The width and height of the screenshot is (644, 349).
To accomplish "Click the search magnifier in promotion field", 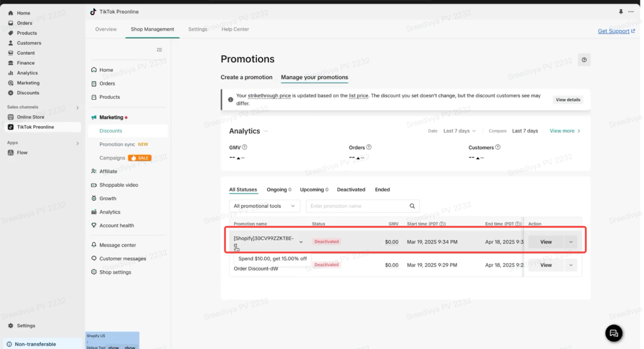I will pyautogui.click(x=412, y=206).
